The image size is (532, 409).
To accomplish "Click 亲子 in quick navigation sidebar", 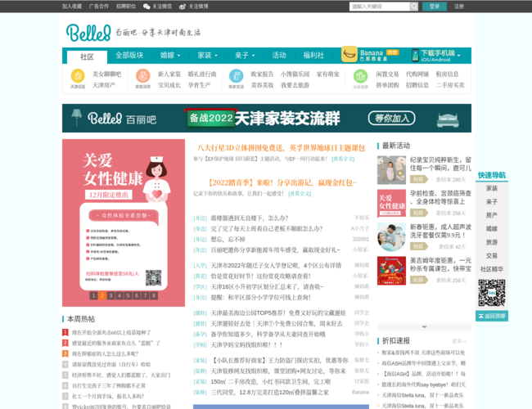I will pyautogui.click(x=492, y=202).
